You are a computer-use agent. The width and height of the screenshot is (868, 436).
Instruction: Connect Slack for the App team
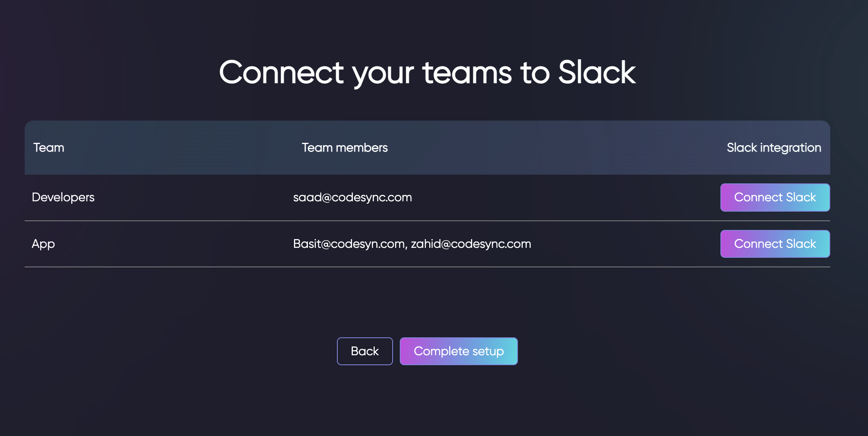[x=775, y=244]
